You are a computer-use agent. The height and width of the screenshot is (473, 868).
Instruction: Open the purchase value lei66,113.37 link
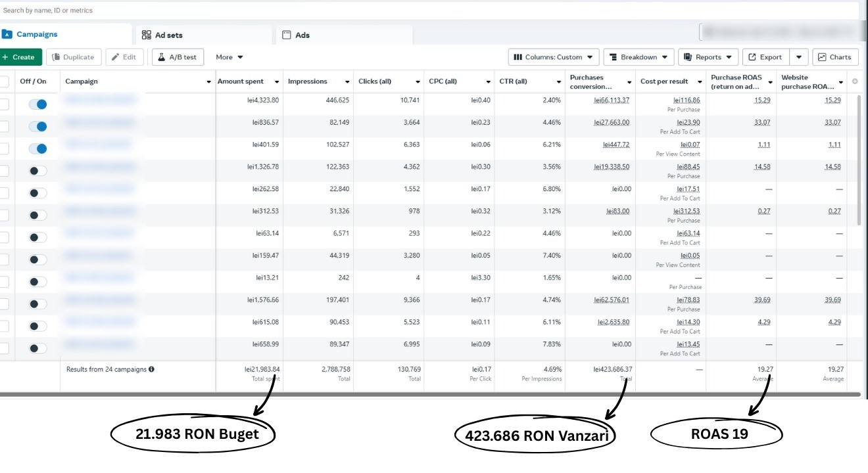[612, 101]
